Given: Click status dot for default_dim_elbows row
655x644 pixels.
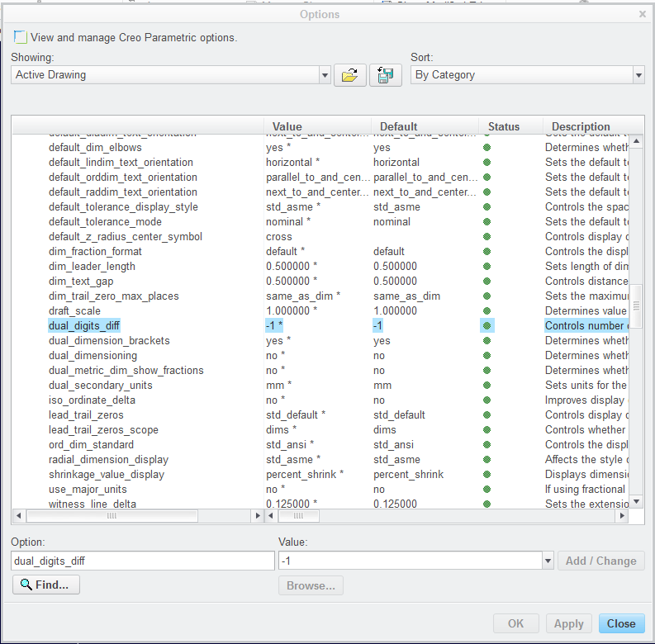Looking at the screenshot, I should click(x=487, y=148).
